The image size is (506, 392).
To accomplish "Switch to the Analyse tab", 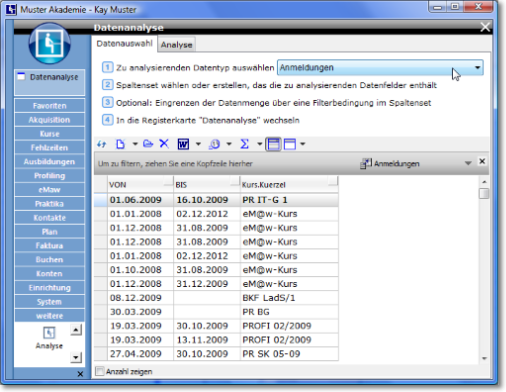I will click(x=176, y=45).
